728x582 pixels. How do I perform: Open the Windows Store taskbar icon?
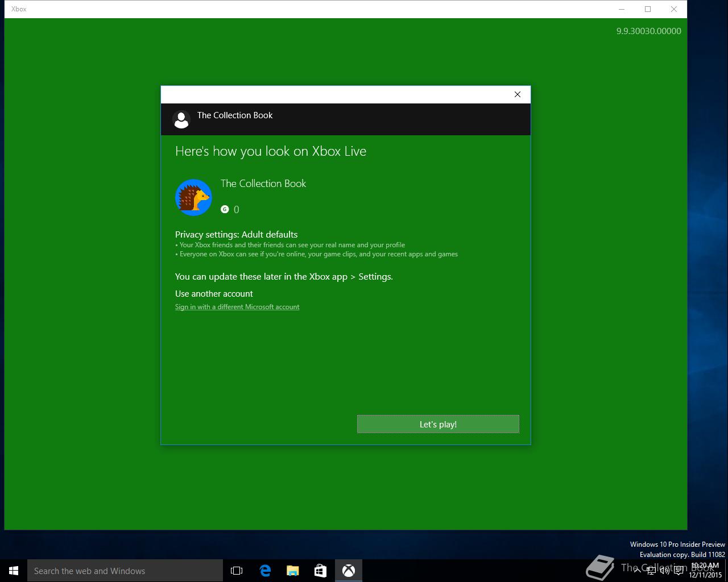tap(321, 571)
